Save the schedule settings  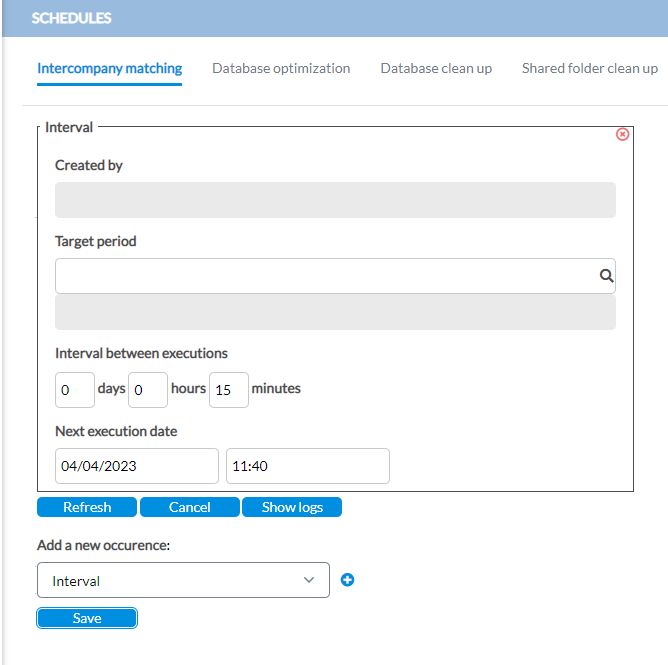(87, 618)
